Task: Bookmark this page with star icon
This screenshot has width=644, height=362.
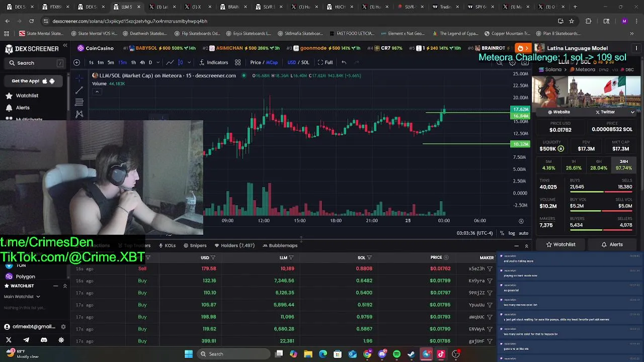Action: [572, 21]
